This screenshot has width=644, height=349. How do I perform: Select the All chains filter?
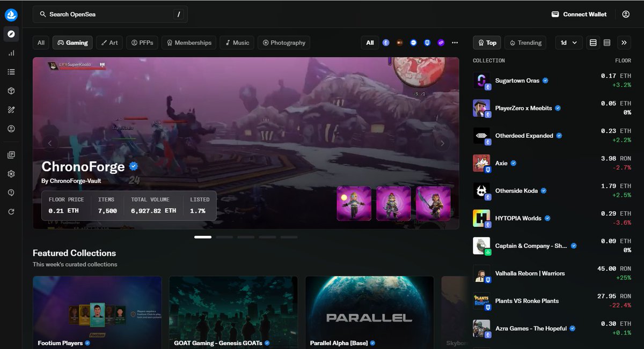370,43
